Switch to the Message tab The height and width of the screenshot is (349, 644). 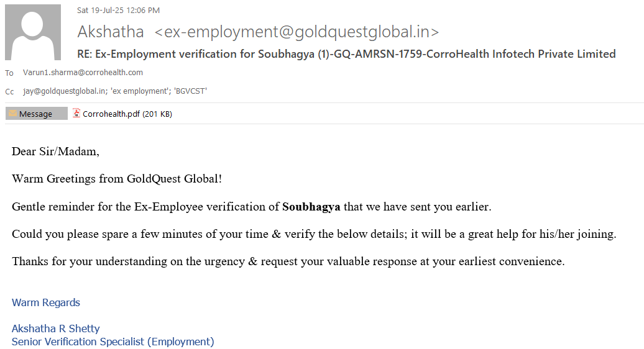click(36, 114)
